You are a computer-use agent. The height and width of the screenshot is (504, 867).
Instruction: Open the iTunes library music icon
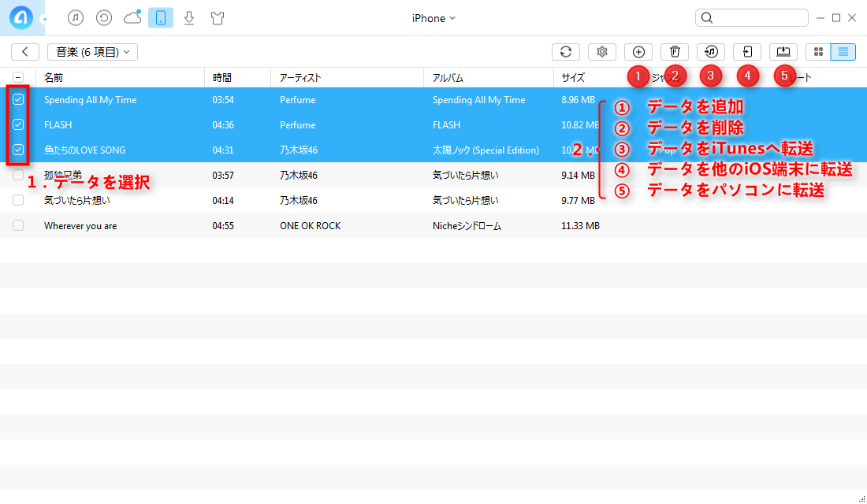[x=76, y=18]
